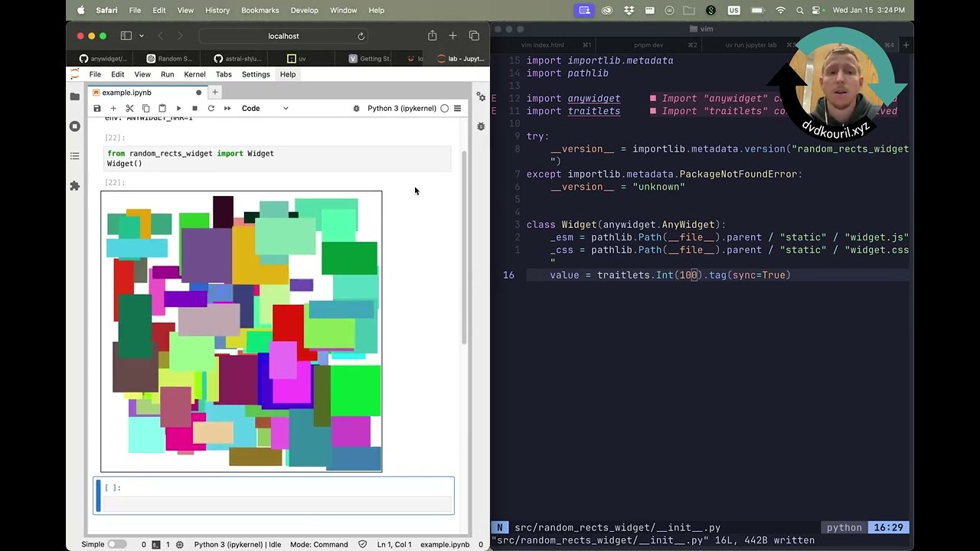Reload the page in Safari
The image size is (980, 551).
(361, 36)
